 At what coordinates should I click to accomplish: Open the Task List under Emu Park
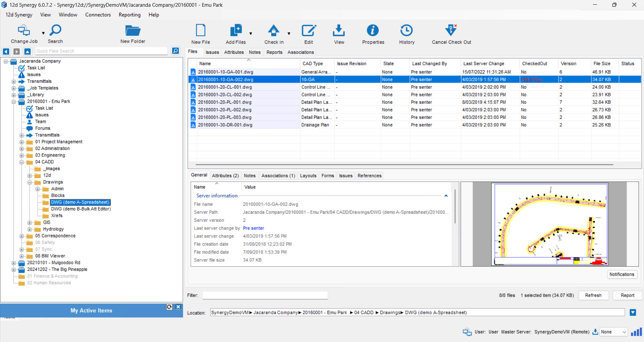click(44, 108)
